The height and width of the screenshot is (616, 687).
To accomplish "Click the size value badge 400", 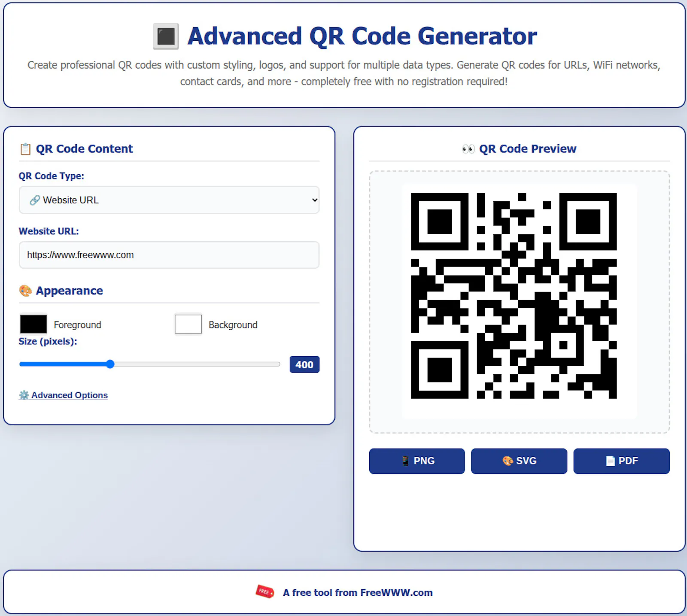I will coord(304,364).
